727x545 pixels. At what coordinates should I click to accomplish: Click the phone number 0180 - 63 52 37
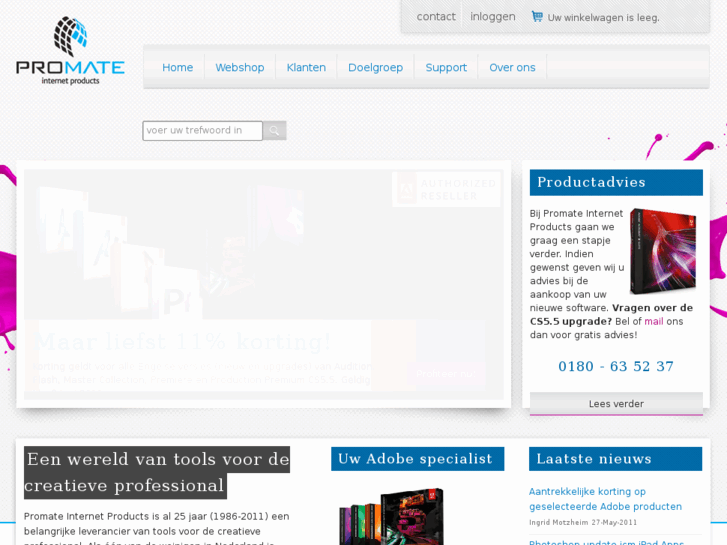click(x=616, y=366)
